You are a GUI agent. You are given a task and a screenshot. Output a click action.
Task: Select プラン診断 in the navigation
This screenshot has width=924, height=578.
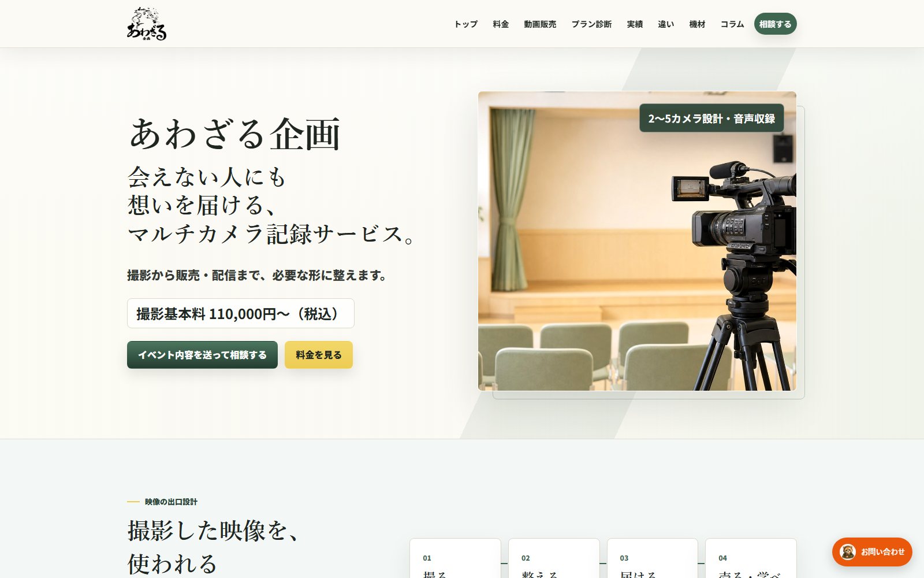coord(591,24)
